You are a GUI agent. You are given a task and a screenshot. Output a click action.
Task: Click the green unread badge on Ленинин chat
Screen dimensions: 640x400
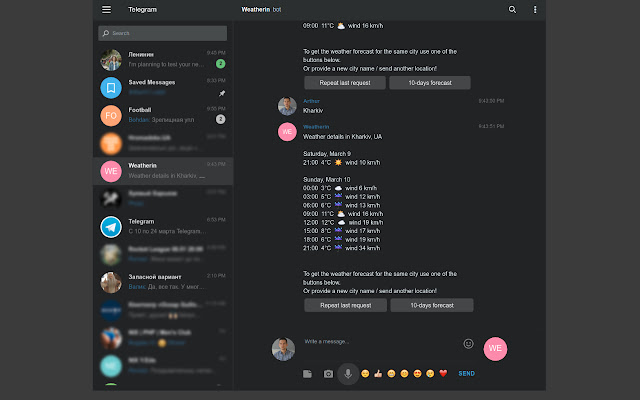point(220,64)
